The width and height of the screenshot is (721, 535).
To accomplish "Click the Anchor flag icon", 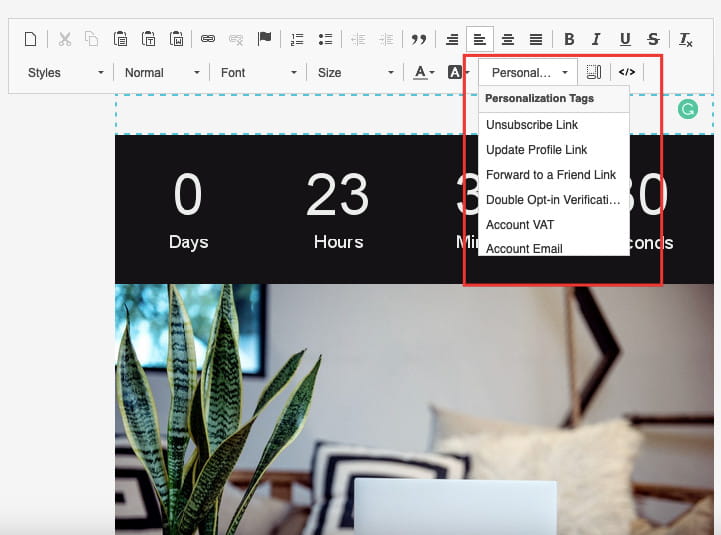I will [x=264, y=39].
